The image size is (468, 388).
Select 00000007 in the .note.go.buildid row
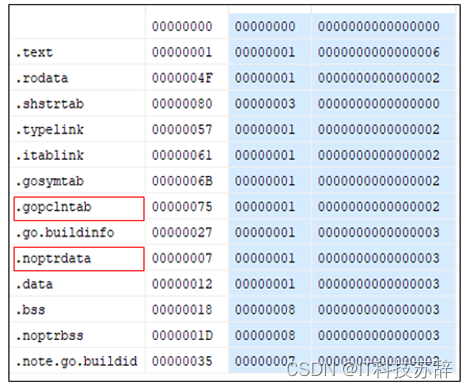(x=265, y=362)
